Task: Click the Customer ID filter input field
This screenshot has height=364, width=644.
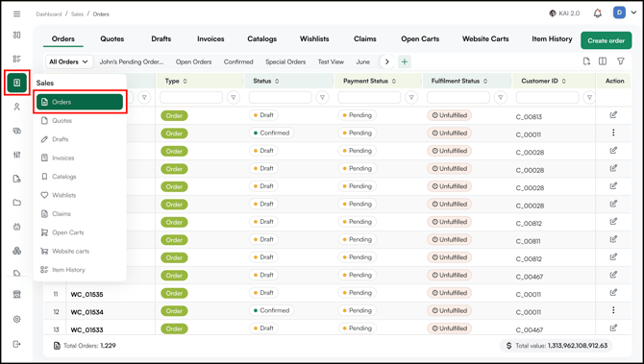Action: point(548,97)
